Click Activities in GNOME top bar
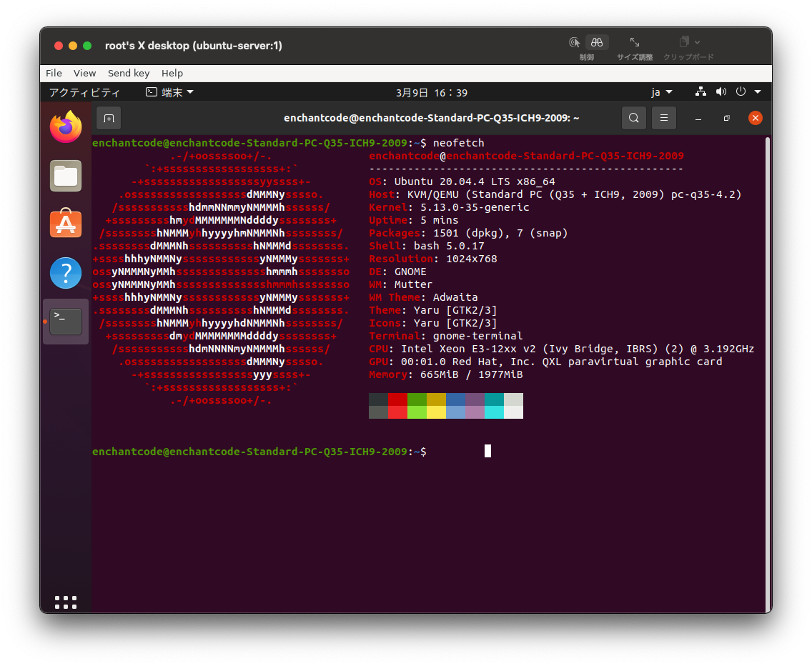This screenshot has width=812, height=666. pyautogui.click(x=84, y=92)
